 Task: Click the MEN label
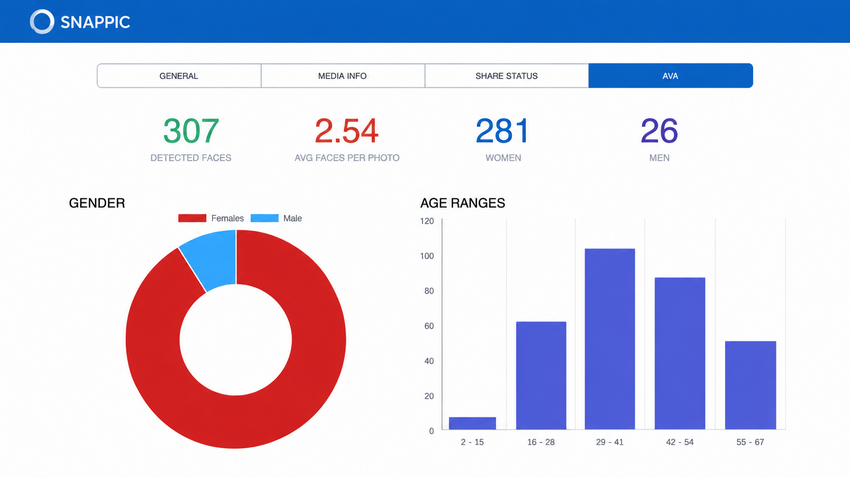pos(659,158)
